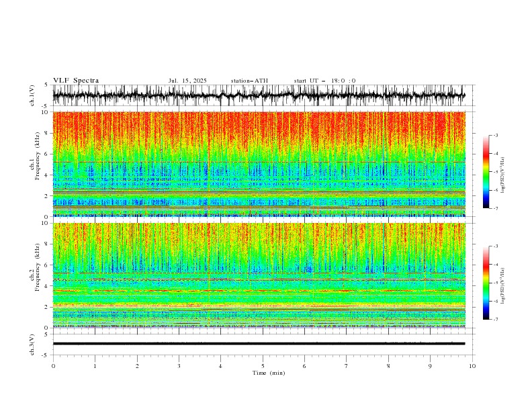Viewport: 532px width, 411px height.
Task: Click inside the ch.1 spectrogram panel
Action: tap(259, 164)
